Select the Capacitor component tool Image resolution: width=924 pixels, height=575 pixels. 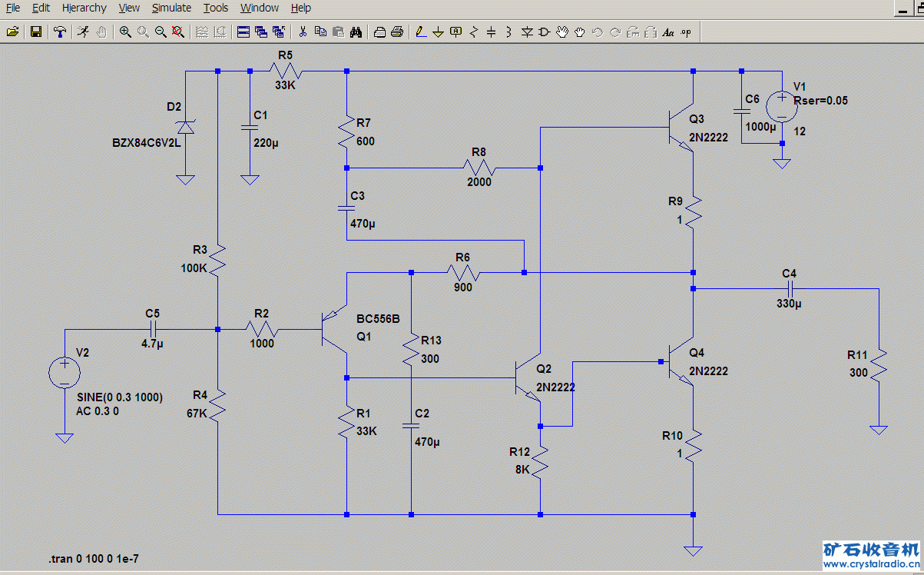coord(492,32)
